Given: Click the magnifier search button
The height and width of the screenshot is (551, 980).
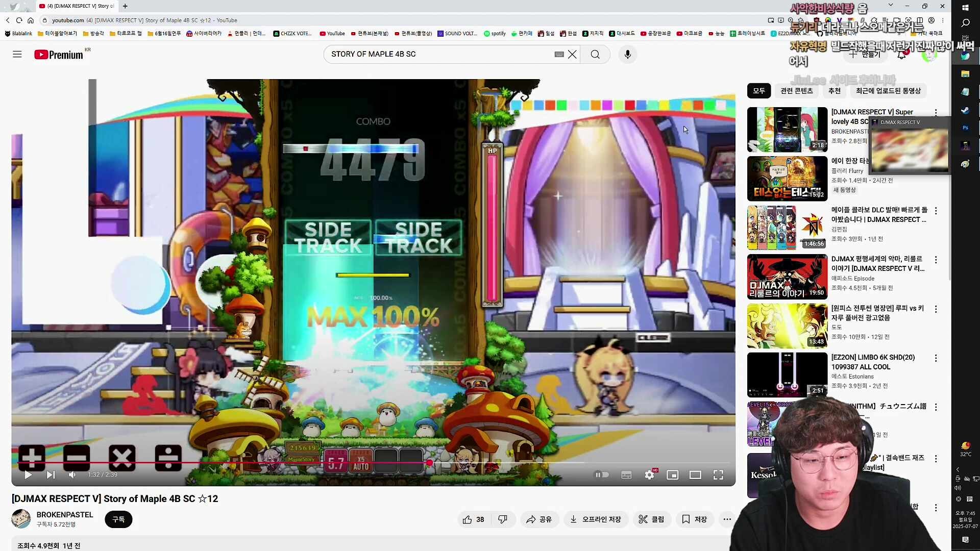Looking at the screenshot, I should [595, 54].
